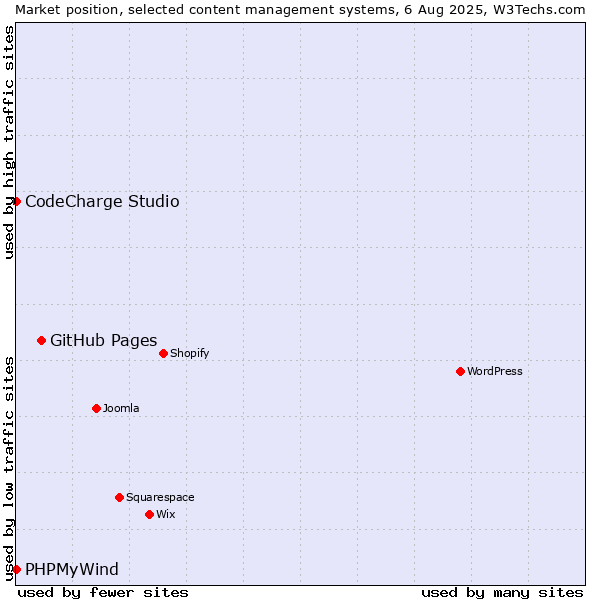This screenshot has width=600, height=600.
Task: Click the Joomla red marker
Action: click(96, 408)
